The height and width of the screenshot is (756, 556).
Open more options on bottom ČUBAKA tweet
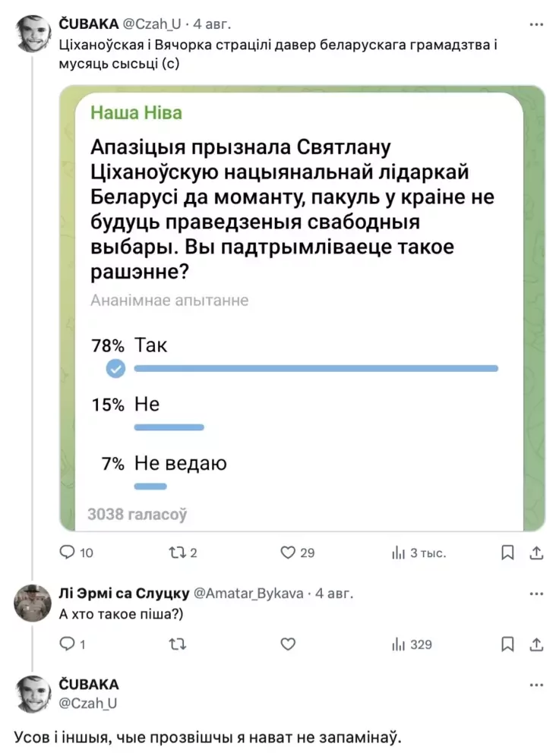536,685
